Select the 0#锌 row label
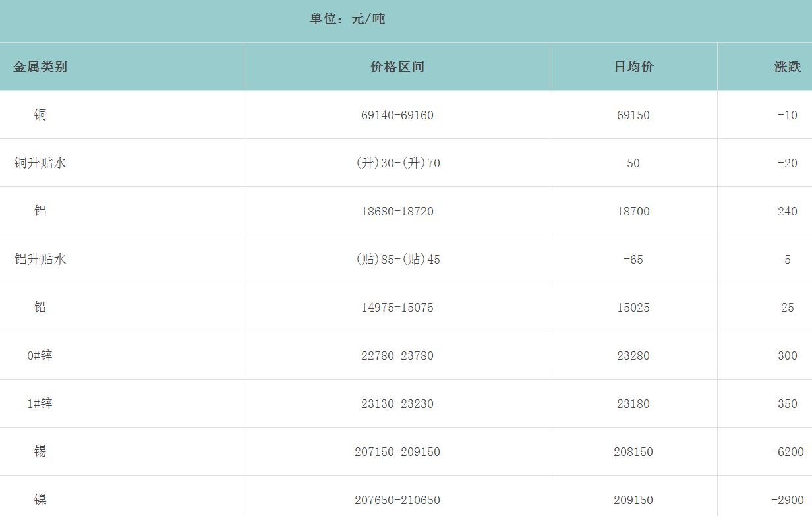Viewport: 812px width, 516px height. click(x=40, y=355)
